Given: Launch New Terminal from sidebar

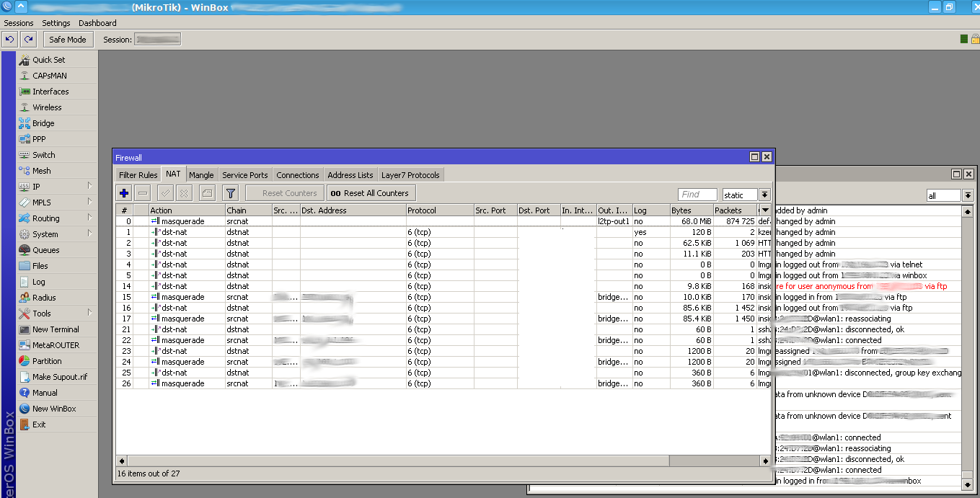Looking at the screenshot, I should [x=56, y=329].
